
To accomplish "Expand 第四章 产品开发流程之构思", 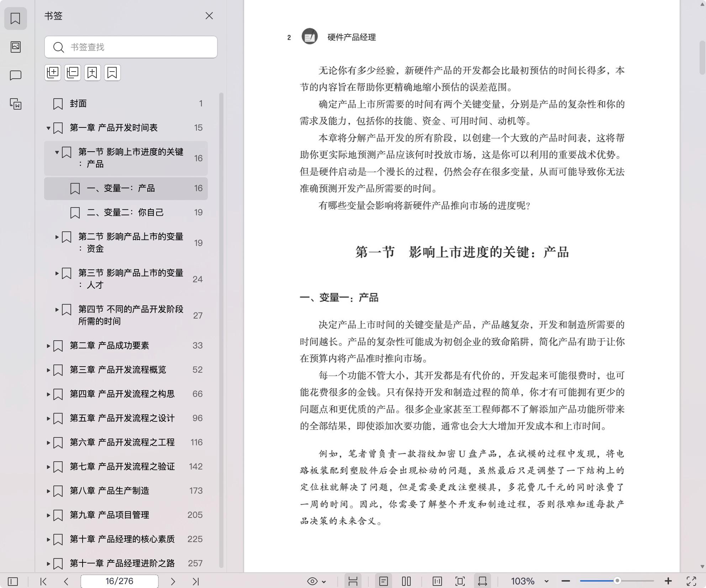I will [x=48, y=394].
